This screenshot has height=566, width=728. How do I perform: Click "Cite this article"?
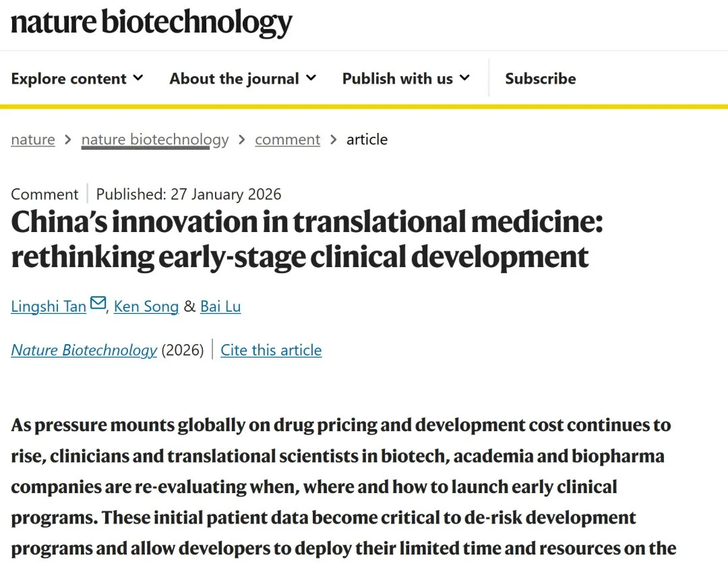(271, 350)
